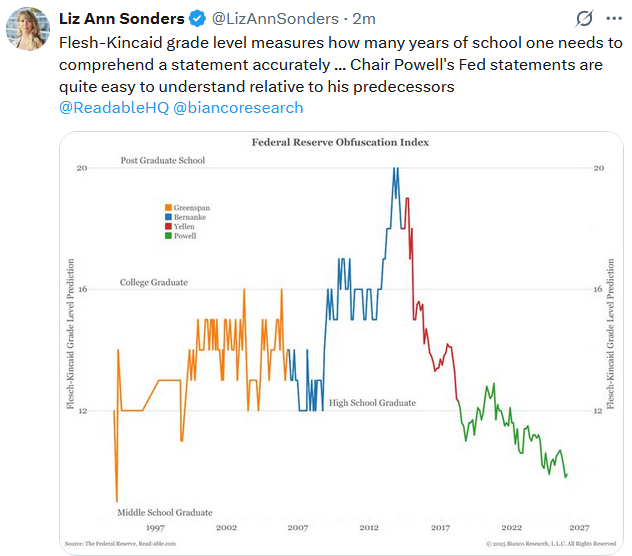Click the Federal Reserve Obfuscation Index title
Image resolution: width=632 pixels, height=556 pixels.
pyautogui.click(x=339, y=142)
